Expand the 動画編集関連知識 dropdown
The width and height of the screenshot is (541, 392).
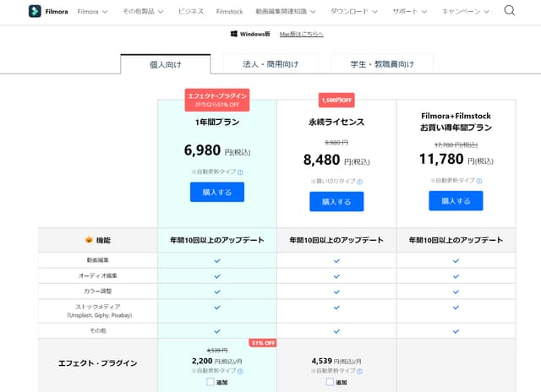[286, 11]
